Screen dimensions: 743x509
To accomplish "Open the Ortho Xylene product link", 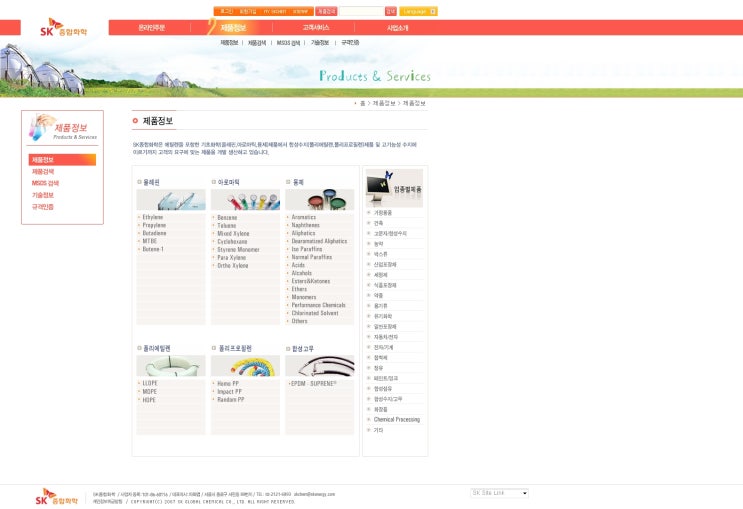I will click(x=233, y=265).
